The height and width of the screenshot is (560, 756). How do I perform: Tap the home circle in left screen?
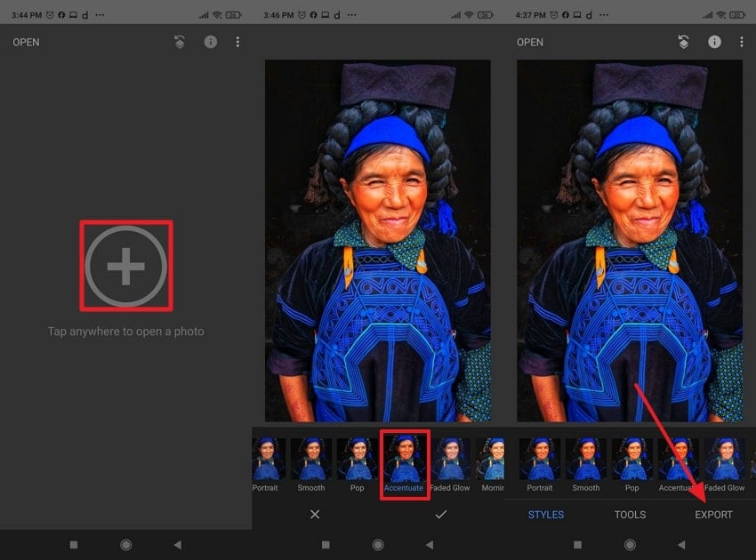(x=125, y=545)
